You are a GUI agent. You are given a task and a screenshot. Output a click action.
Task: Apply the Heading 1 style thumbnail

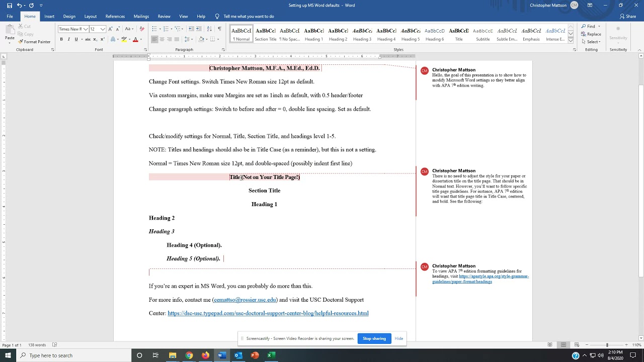314,34
